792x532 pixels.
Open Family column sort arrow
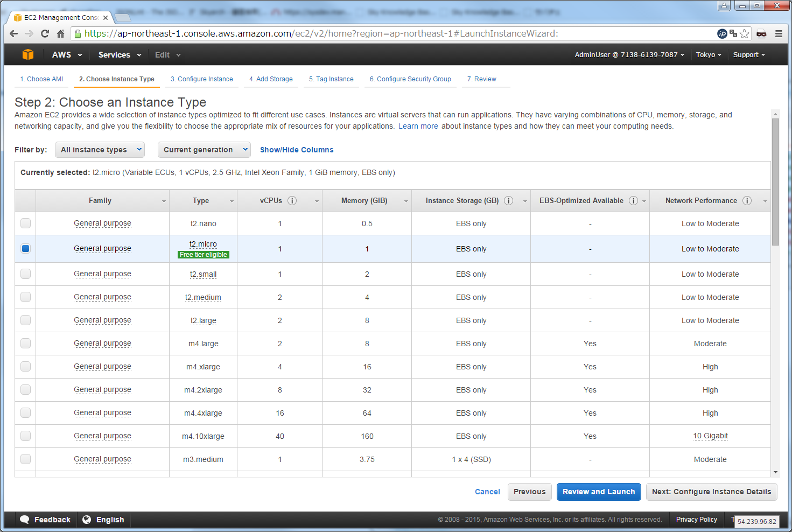tap(164, 201)
